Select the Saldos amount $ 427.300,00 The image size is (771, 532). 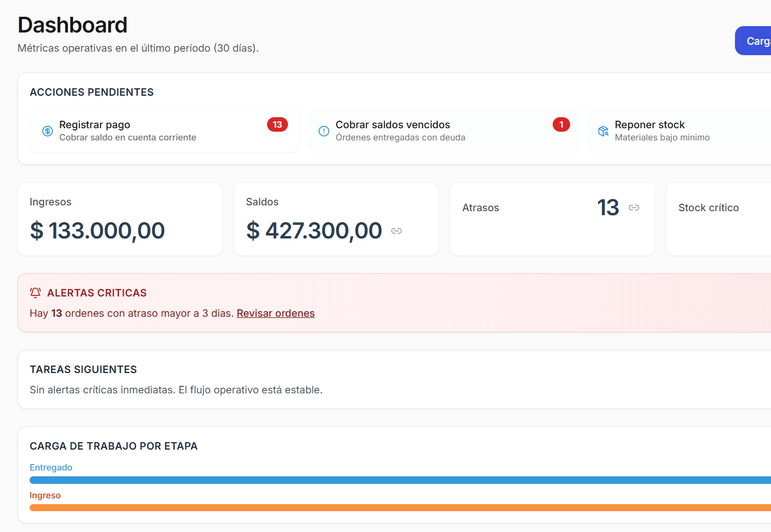click(314, 231)
